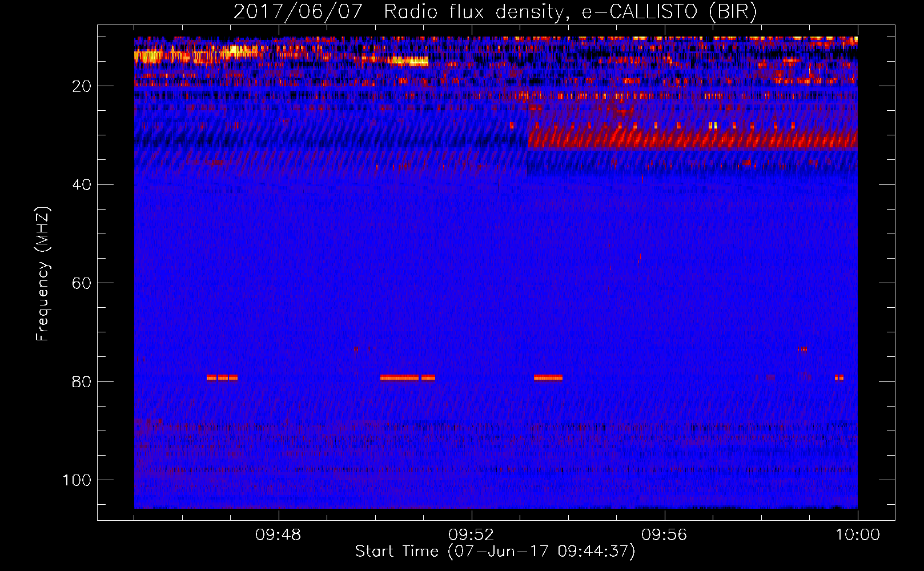Click the longest red 80 MHz burst near 09:50
The width and height of the screenshot is (924, 571).
coord(399,377)
